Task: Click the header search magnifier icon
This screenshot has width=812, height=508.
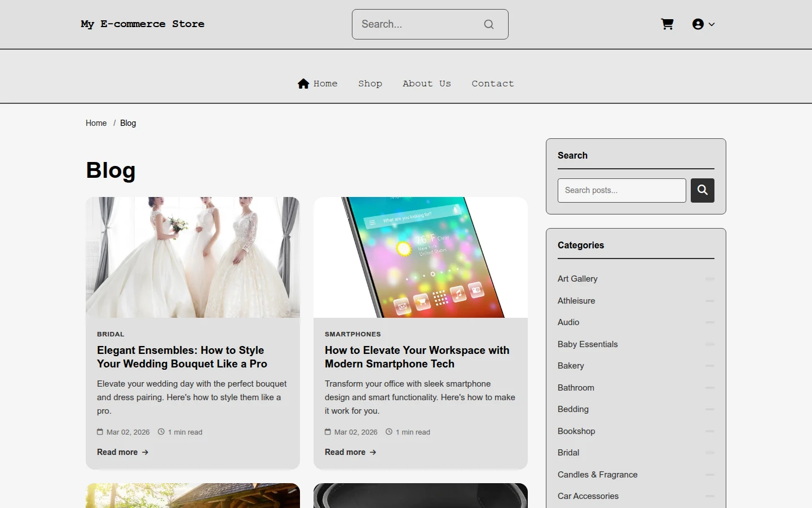Action: click(489, 24)
